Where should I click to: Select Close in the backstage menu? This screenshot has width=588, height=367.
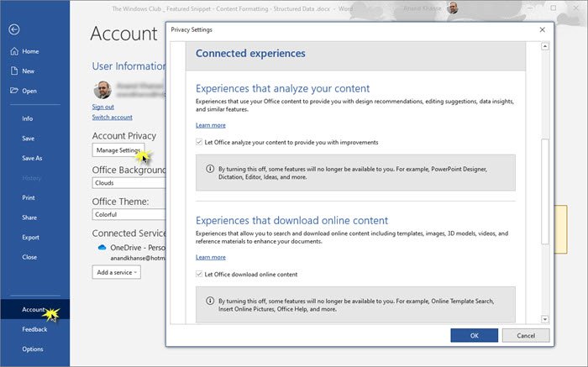point(29,257)
